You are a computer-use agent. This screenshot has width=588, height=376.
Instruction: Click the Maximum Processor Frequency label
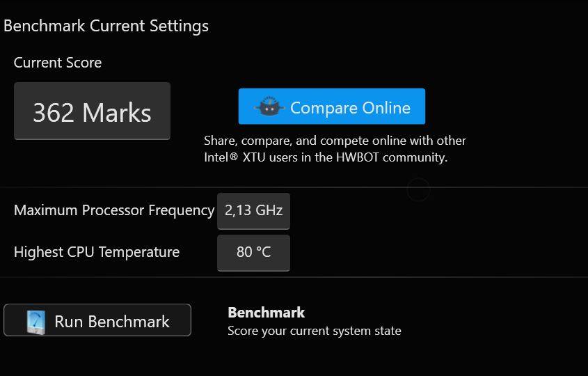[x=114, y=210]
